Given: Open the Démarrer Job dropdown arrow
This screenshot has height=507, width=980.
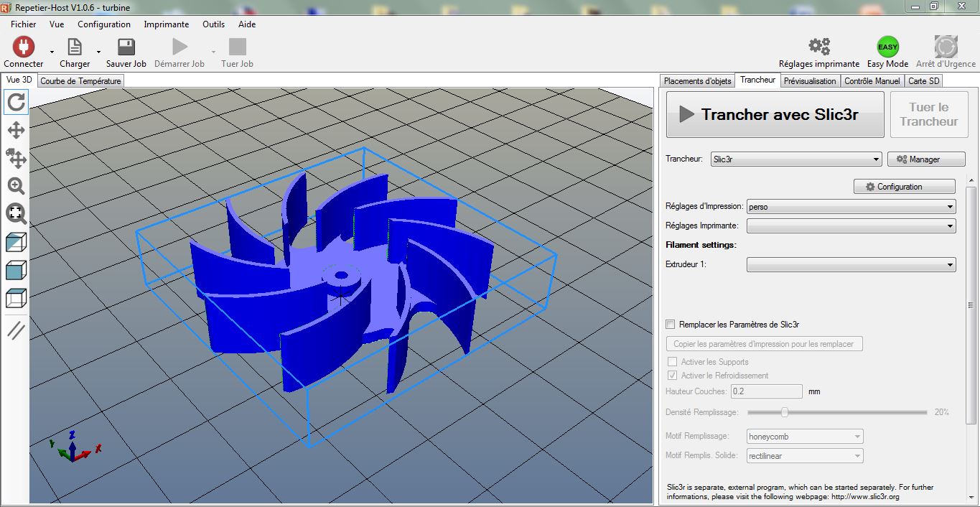Looking at the screenshot, I should [213, 52].
